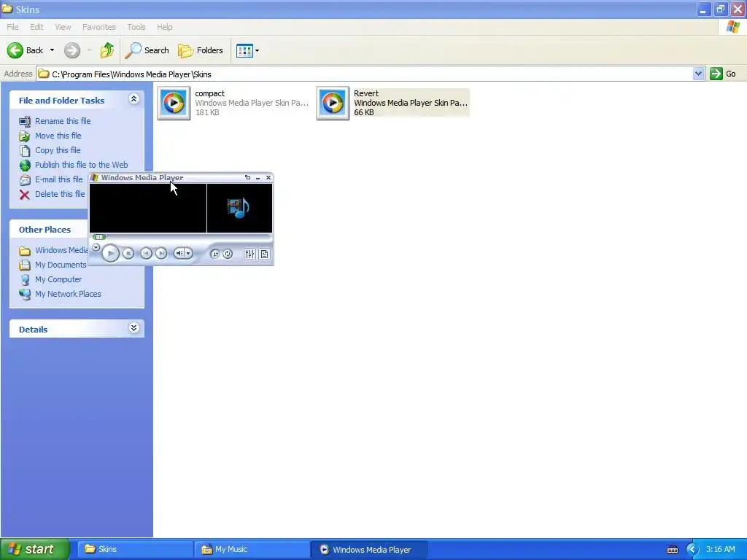Switch to Windows Media Player taskbar button
Image resolution: width=747 pixels, height=560 pixels.
(x=369, y=549)
